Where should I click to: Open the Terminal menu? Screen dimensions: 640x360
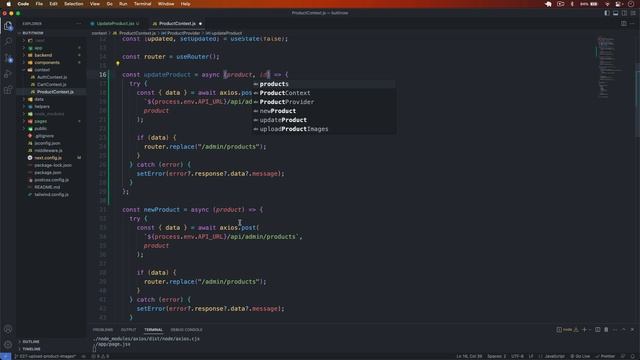click(142, 4)
